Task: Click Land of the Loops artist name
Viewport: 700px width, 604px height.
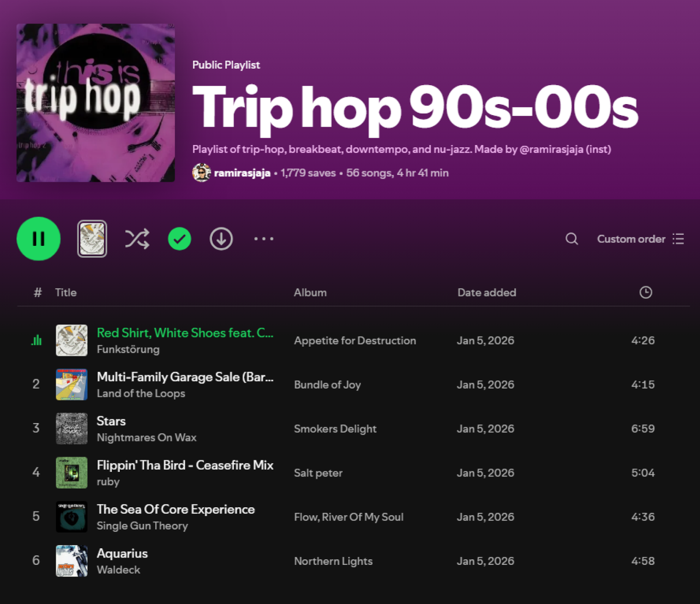Action: coord(141,393)
